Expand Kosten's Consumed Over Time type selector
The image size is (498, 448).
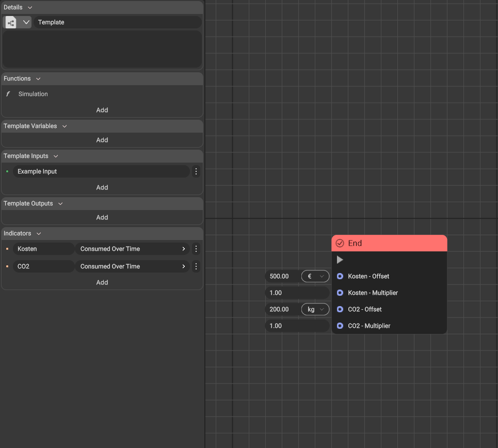point(133,249)
